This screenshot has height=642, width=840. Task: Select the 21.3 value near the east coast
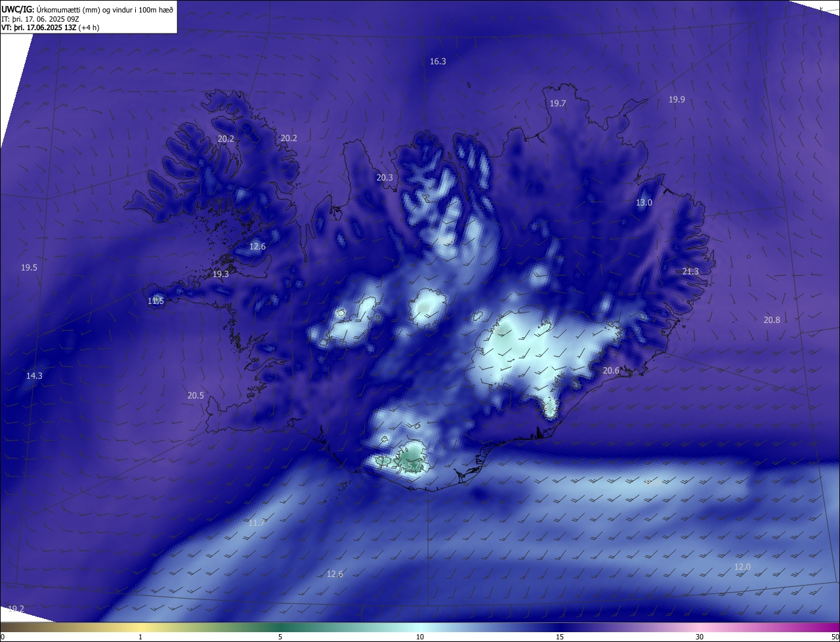[690, 271]
